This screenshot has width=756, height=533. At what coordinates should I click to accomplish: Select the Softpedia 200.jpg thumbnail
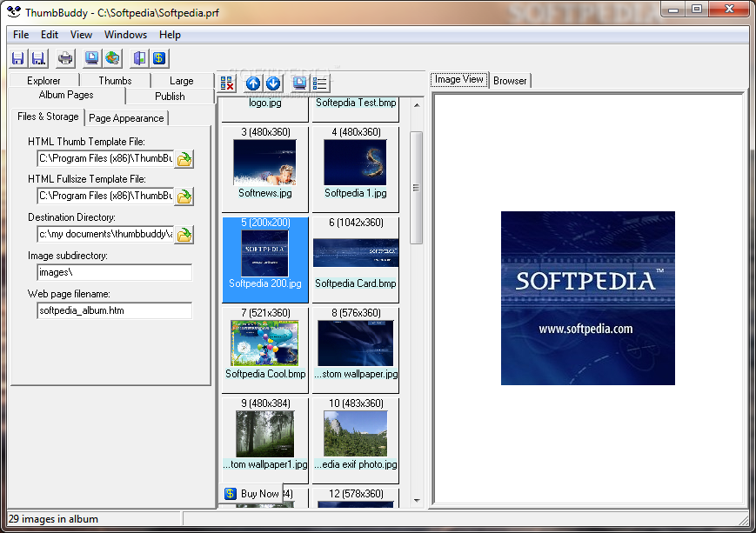tap(264, 259)
